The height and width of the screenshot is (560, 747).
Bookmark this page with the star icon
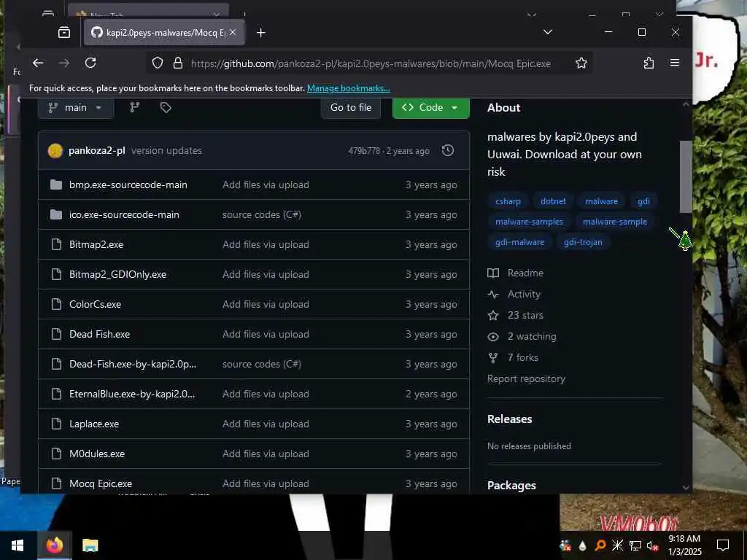pos(581,63)
